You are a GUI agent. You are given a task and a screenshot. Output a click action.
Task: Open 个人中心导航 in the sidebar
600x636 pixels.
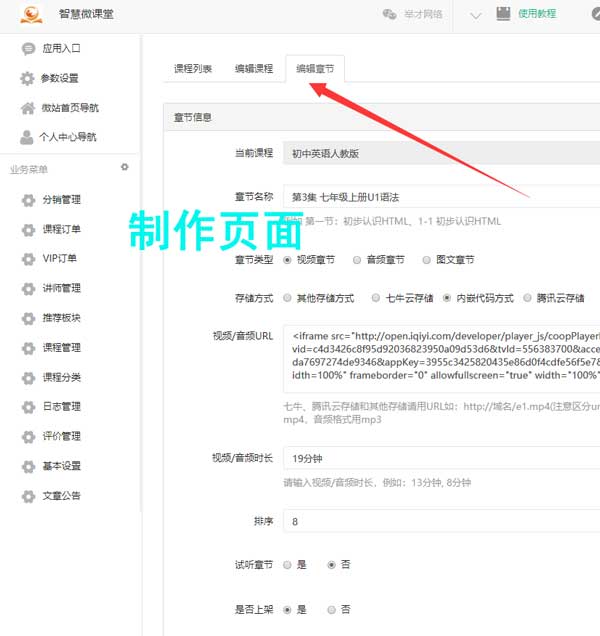(x=68, y=137)
